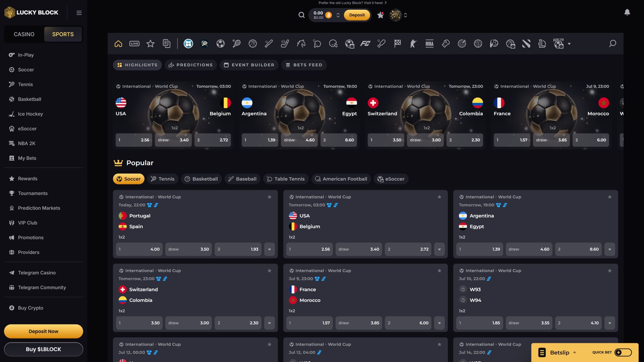
Task: Expand more markets for France vs Morocco
Action: pos(439,323)
